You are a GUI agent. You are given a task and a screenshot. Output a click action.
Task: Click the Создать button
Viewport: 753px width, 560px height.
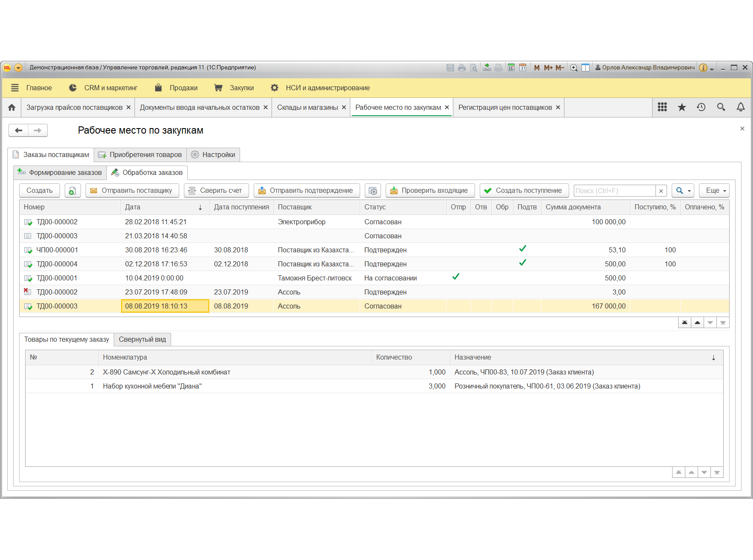[40, 191]
